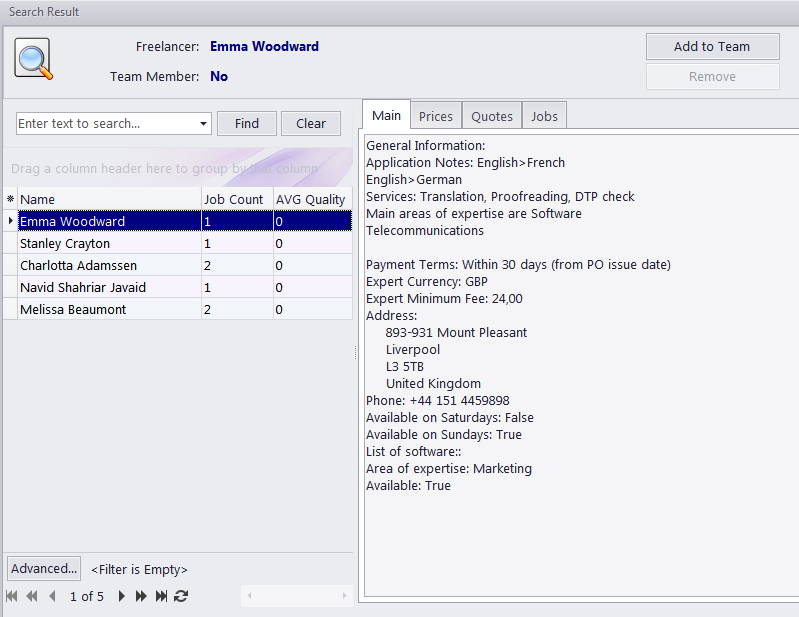Click the Area of expertise: Marketing line
Viewport: 799px width, 617px height.
point(449,469)
